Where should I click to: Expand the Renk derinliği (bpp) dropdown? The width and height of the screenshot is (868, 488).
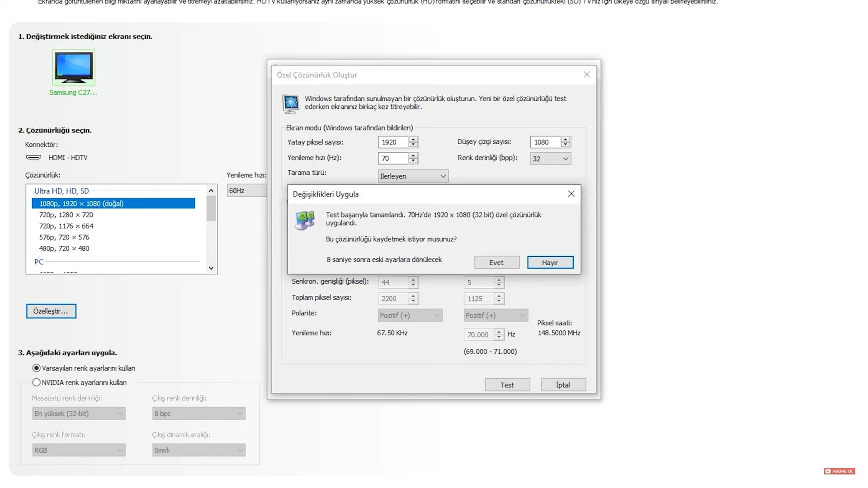[550, 159]
